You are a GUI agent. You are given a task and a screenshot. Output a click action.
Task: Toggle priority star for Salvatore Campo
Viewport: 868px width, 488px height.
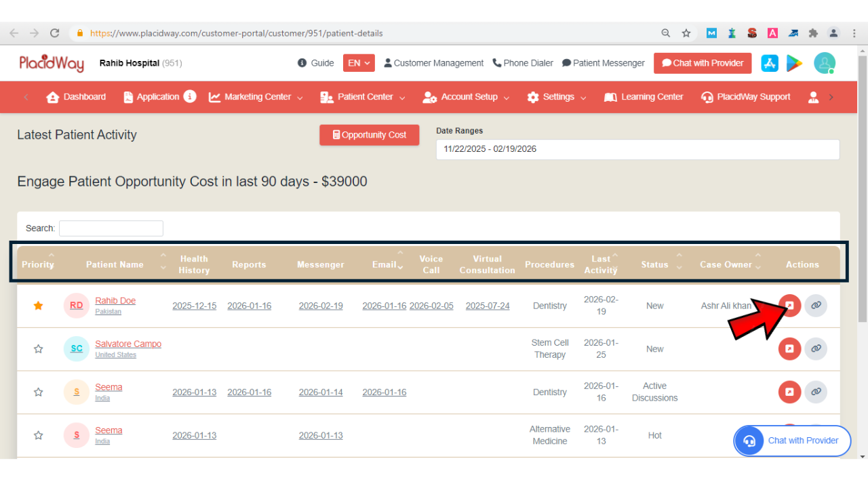coord(39,349)
